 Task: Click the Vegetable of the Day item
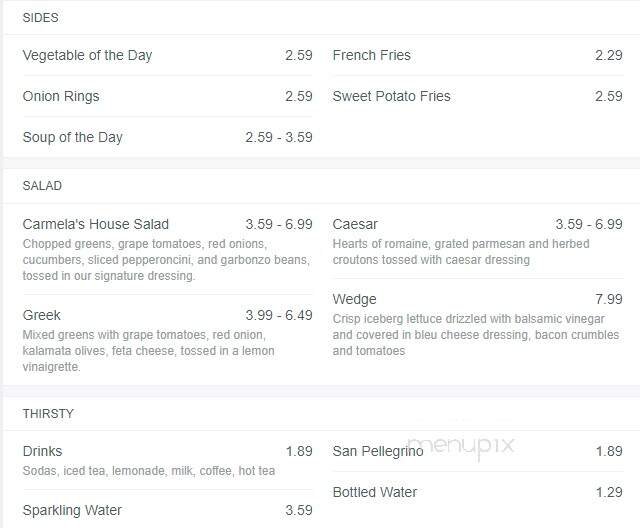tap(87, 55)
